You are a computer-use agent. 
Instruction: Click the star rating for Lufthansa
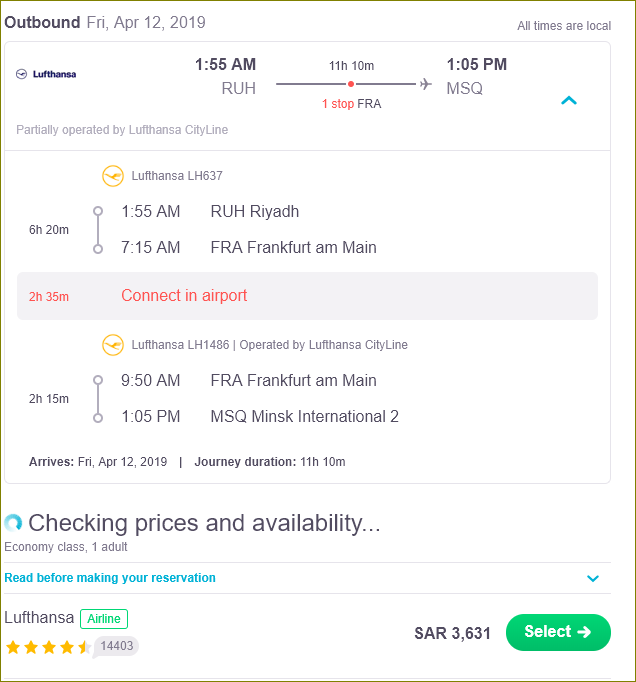[x=47, y=647]
